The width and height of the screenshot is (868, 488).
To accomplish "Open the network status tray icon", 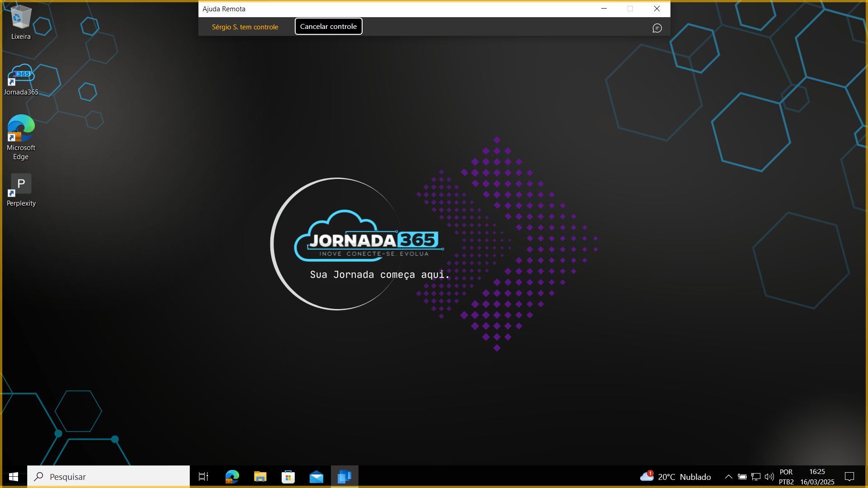I will coord(755,477).
